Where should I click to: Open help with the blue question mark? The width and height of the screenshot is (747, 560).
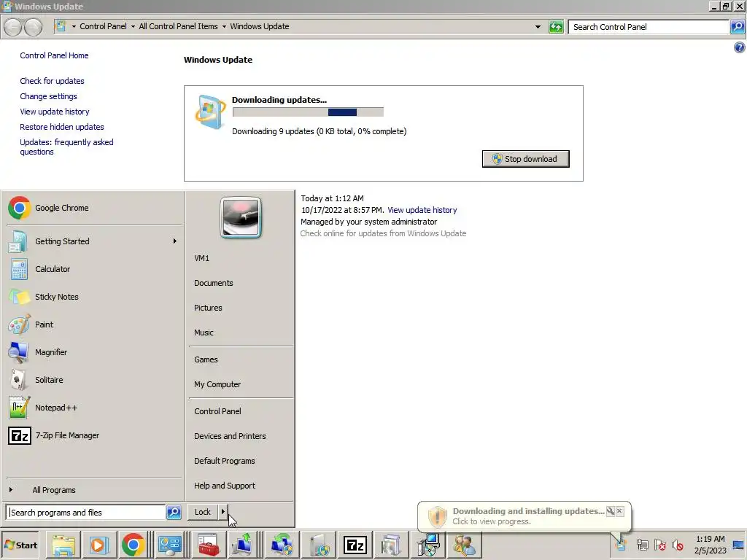pos(740,47)
